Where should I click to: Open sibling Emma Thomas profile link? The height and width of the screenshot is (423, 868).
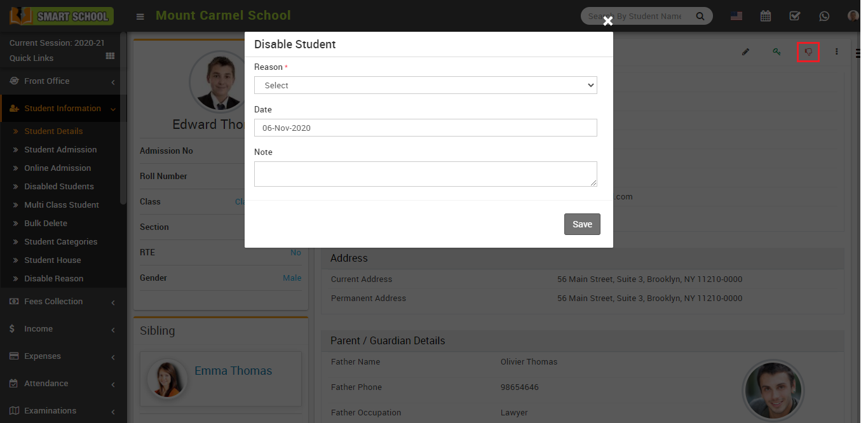233,370
